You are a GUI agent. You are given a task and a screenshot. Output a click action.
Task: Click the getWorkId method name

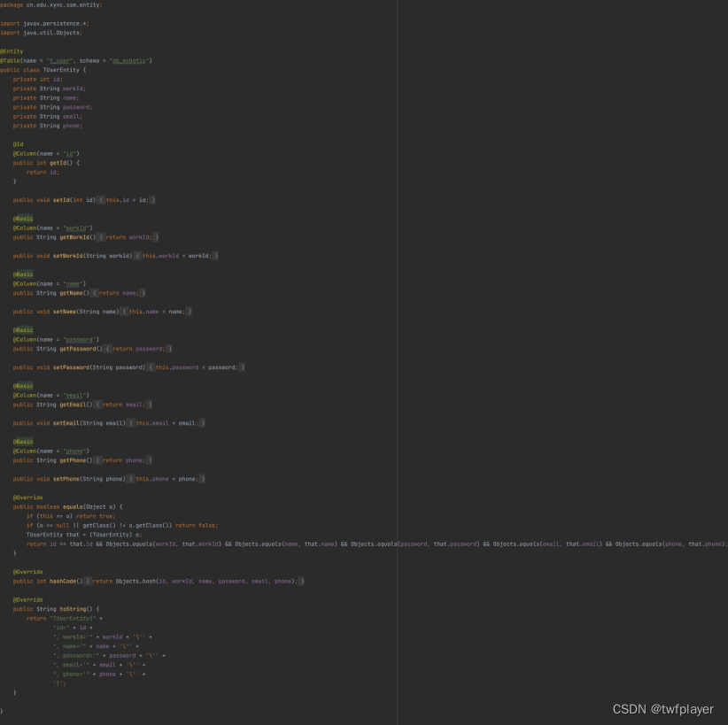tap(74, 237)
